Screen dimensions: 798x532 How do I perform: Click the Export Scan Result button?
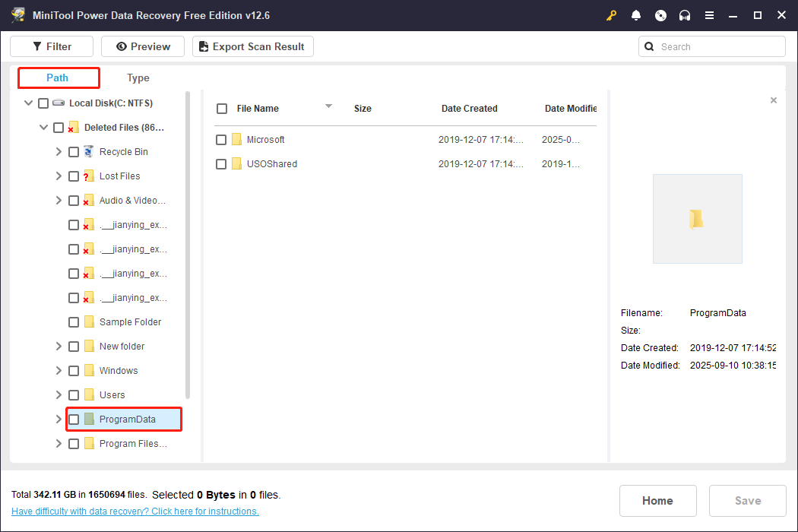pyautogui.click(x=252, y=46)
